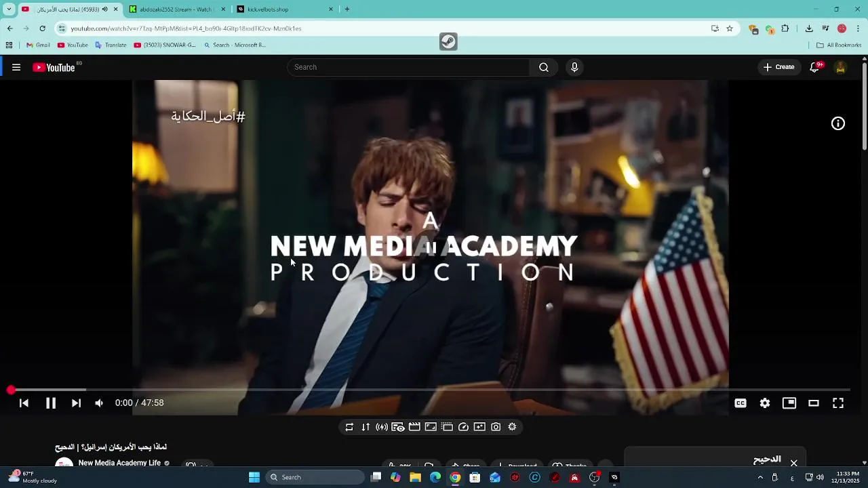Screen dimensions: 868x488
Task: Toggle theater mode
Action: 814,403
